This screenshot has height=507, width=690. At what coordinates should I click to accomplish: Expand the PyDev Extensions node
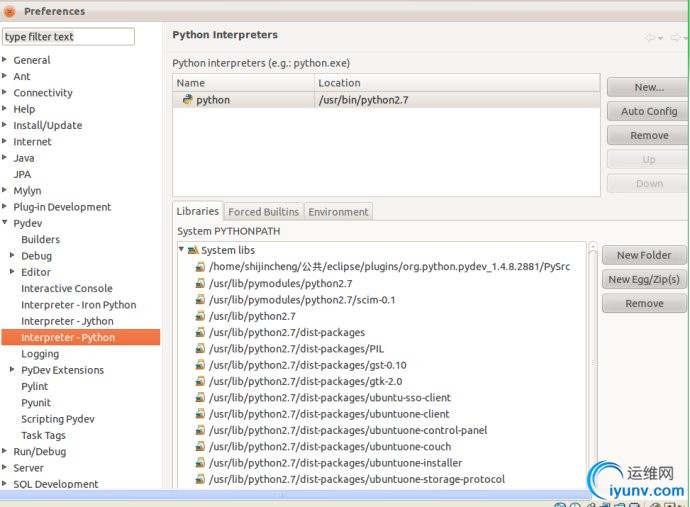pos(12,370)
